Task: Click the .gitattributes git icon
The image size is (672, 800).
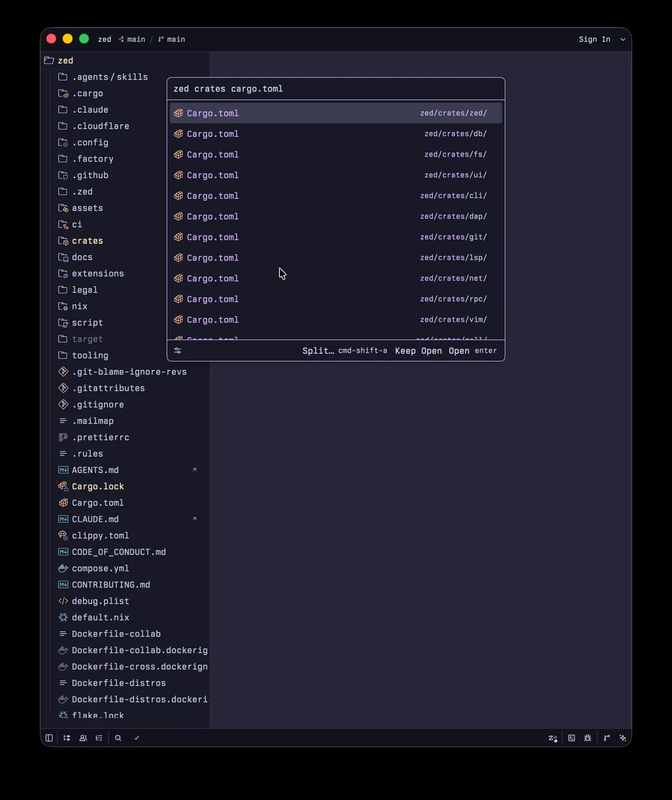Action: pyautogui.click(x=63, y=388)
